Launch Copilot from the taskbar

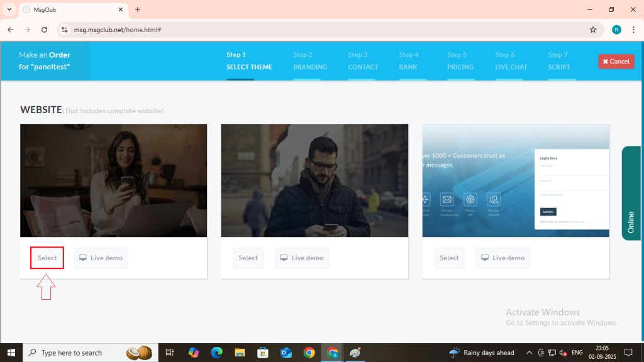click(194, 353)
